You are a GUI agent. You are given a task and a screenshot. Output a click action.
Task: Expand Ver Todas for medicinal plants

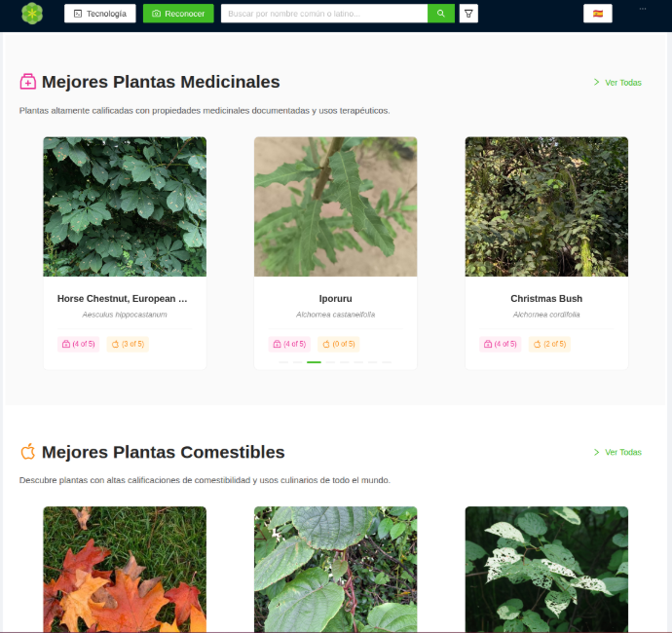tap(617, 83)
